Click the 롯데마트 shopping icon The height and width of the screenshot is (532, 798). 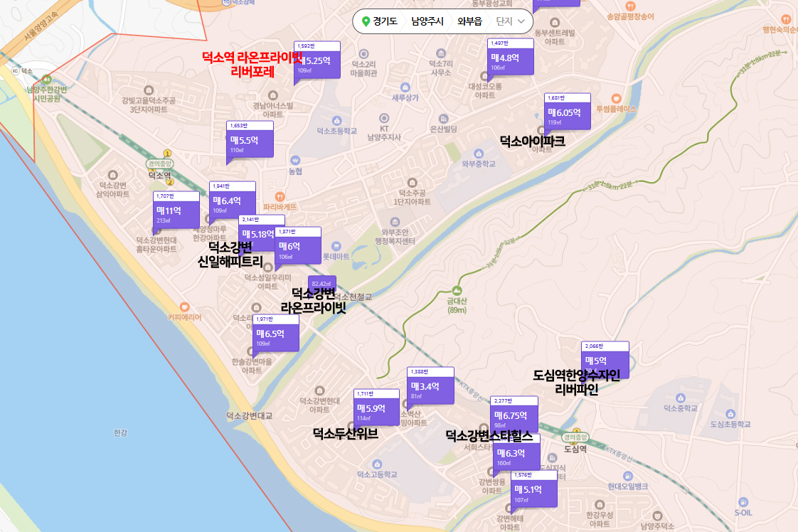(x=336, y=247)
